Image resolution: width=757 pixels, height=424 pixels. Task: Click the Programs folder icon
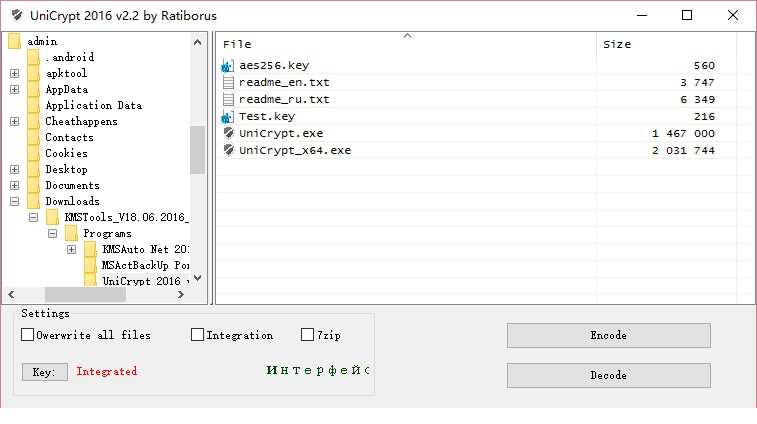click(71, 233)
